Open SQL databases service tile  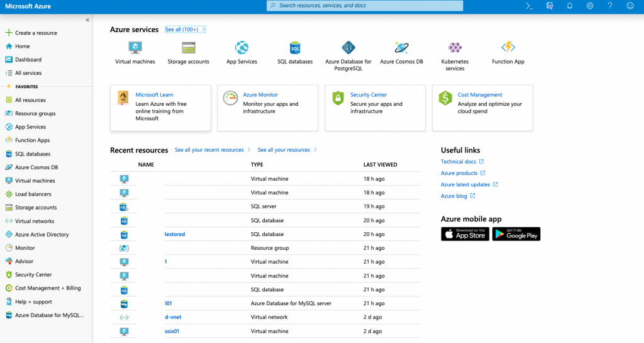[x=295, y=53]
